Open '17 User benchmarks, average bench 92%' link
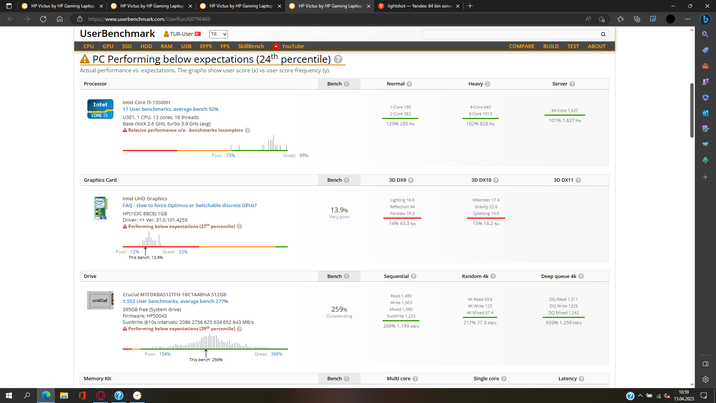 point(170,109)
